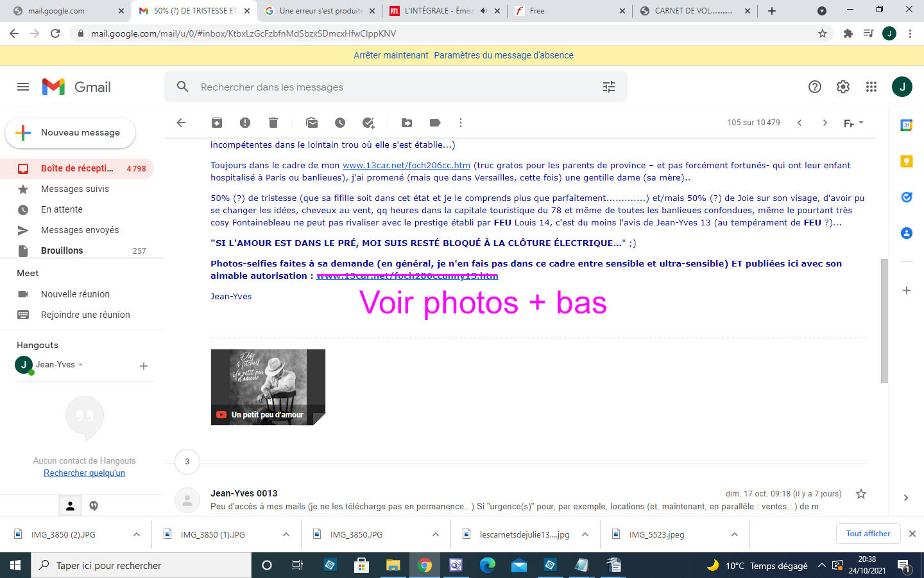The width and height of the screenshot is (924, 578).
Task: Compose with Nouveau message button
Action: tap(71, 133)
